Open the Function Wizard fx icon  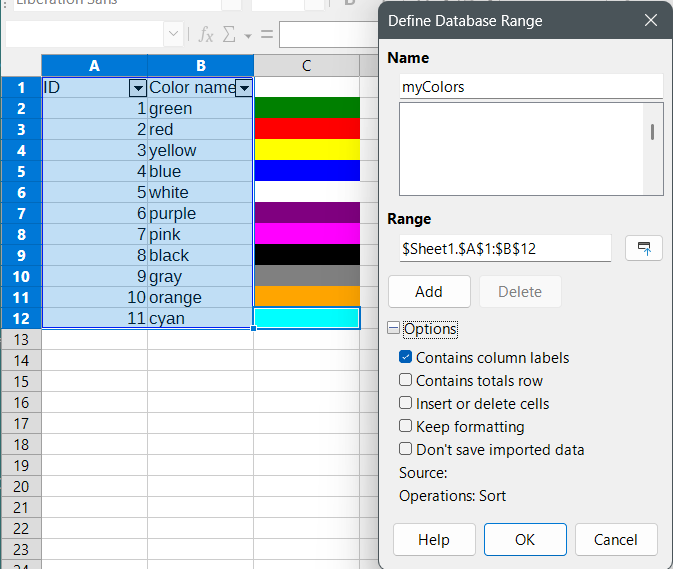[x=206, y=35]
